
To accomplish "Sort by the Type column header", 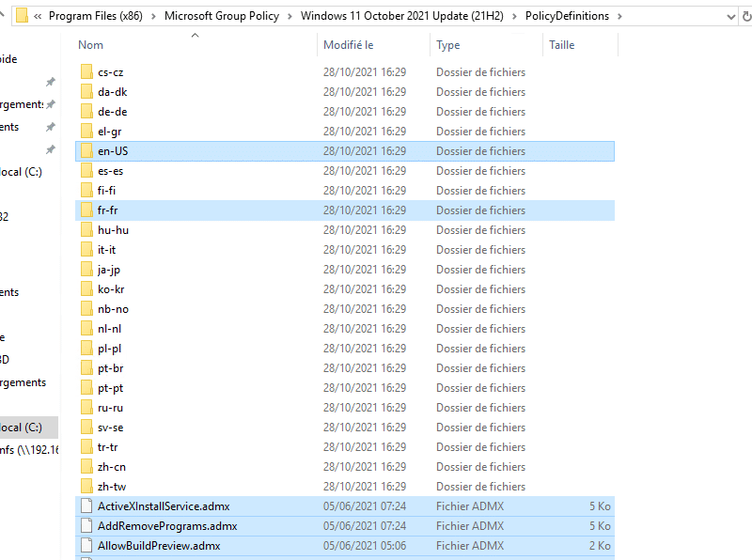I will pos(448,45).
